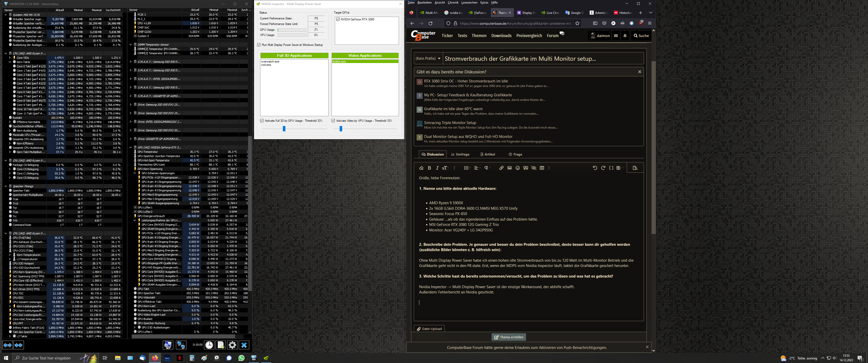Toggle bold formatting in editor
This screenshot has width=868, height=363.
429,168
